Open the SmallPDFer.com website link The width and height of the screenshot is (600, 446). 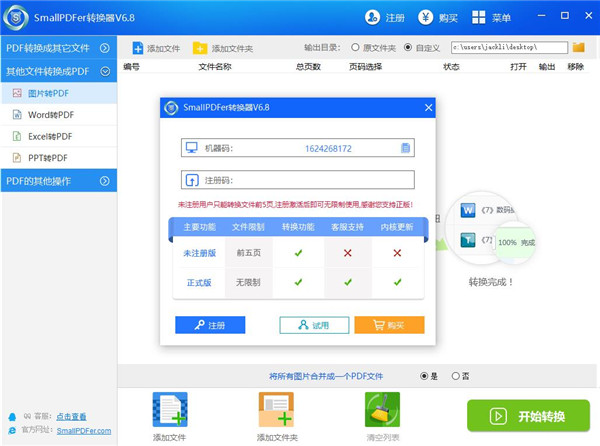click(82, 430)
